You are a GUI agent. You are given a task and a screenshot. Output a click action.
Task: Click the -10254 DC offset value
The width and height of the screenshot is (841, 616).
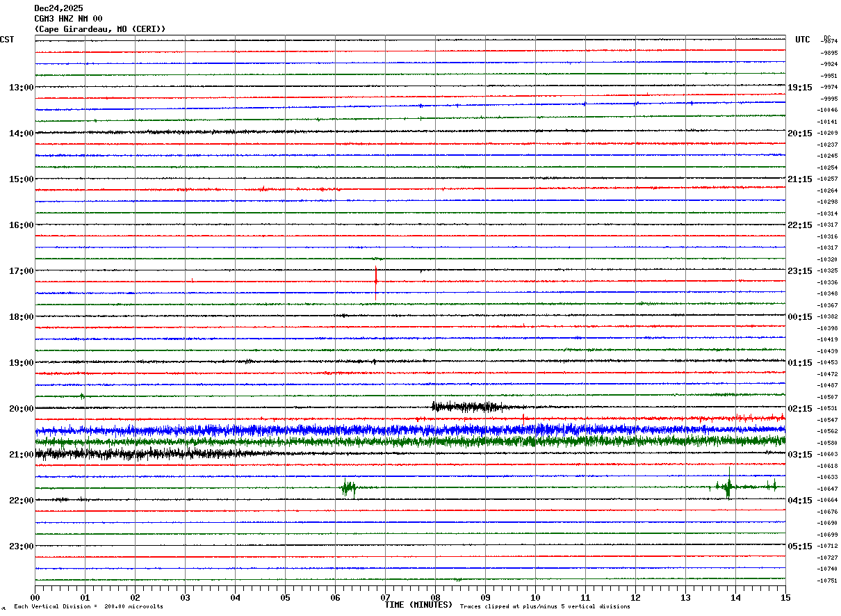click(828, 168)
